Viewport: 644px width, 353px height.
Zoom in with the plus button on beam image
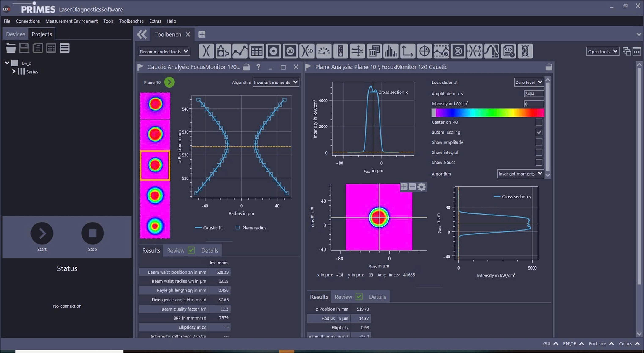[x=404, y=187]
